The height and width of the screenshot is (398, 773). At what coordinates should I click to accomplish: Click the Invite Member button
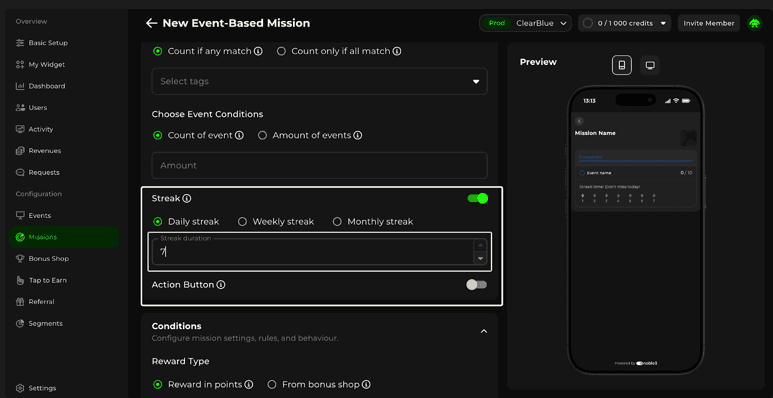point(708,23)
